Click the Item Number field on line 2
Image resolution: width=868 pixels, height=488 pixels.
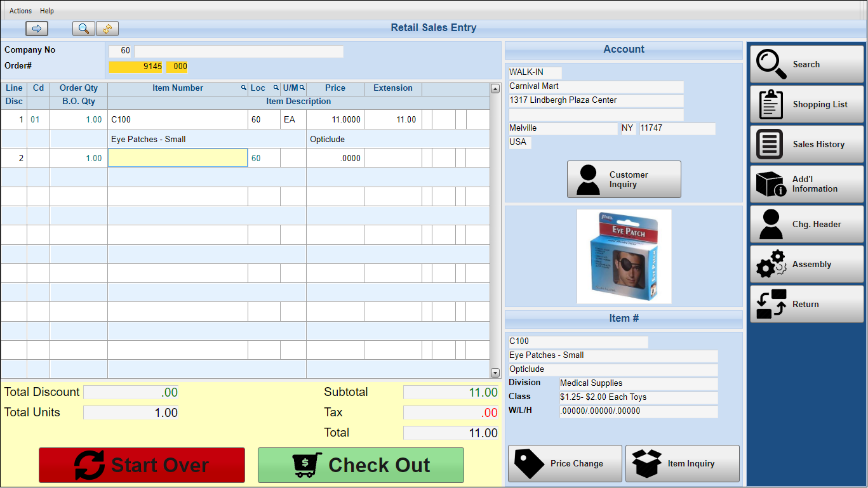click(x=178, y=158)
